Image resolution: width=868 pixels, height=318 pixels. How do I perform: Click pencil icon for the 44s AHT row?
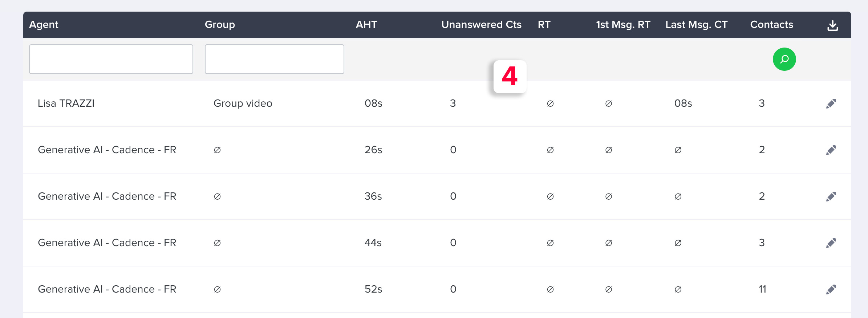tap(831, 243)
